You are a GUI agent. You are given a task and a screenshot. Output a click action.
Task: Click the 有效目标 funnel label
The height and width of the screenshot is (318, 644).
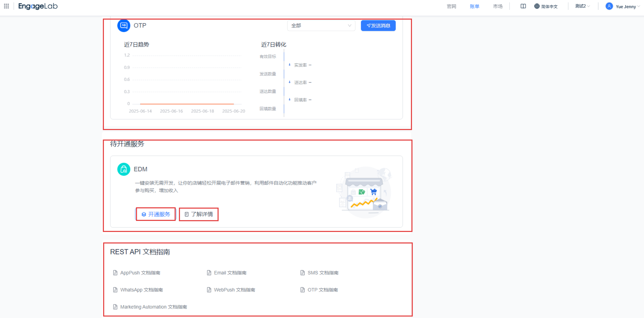coord(268,56)
